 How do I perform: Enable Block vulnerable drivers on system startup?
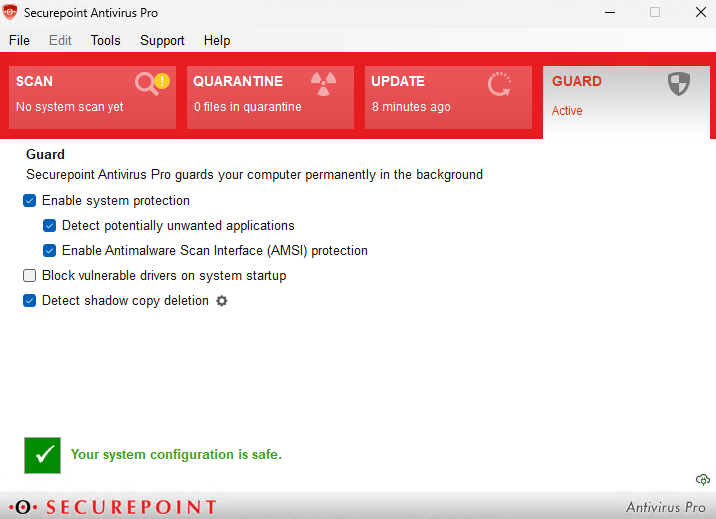[x=29, y=276]
